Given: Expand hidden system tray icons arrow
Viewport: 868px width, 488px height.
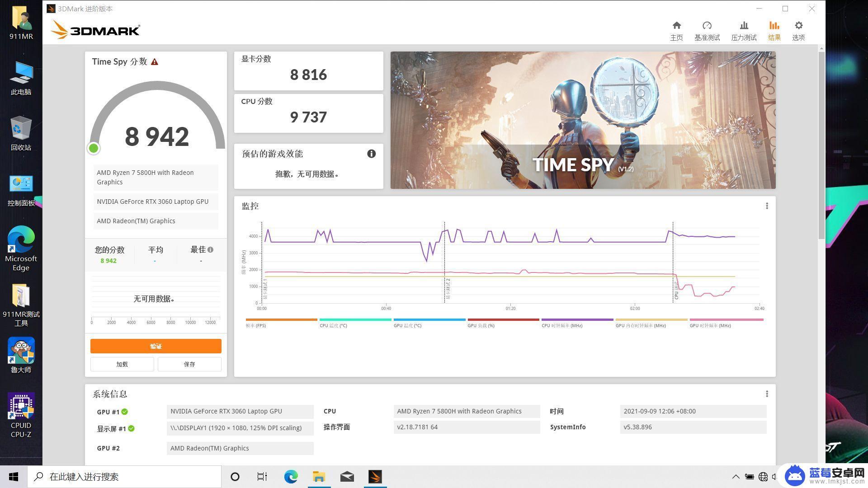Looking at the screenshot, I should click(x=736, y=477).
